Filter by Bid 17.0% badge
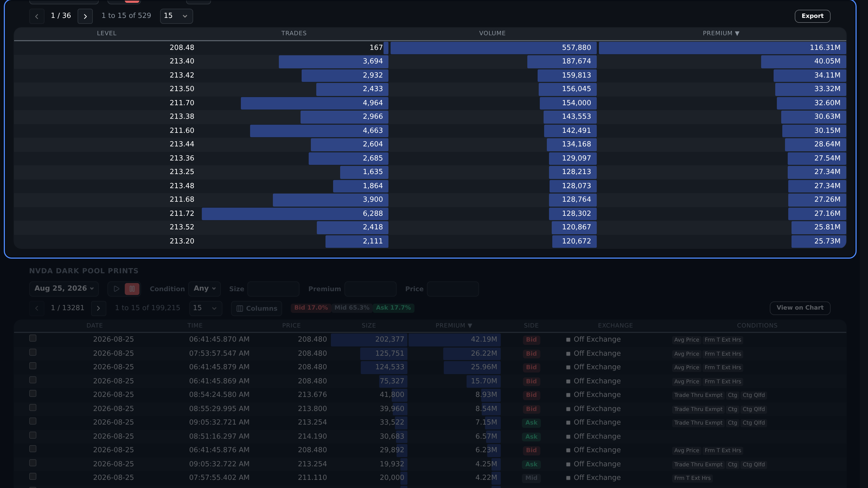 [311, 308]
